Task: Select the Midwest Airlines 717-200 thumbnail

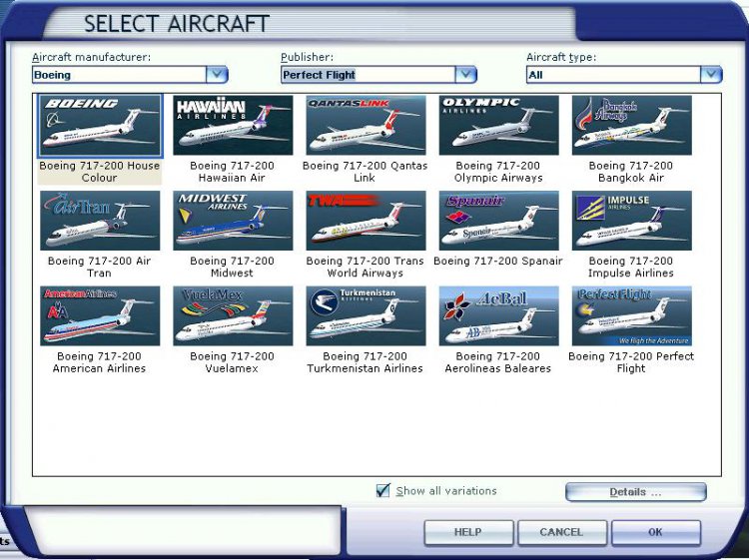Action: pos(233,221)
